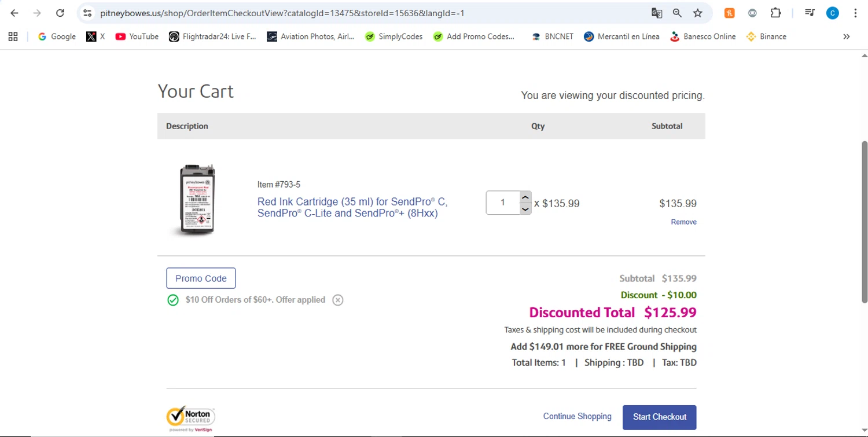Open the apps grid icon in bookmarks bar

coord(13,36)
